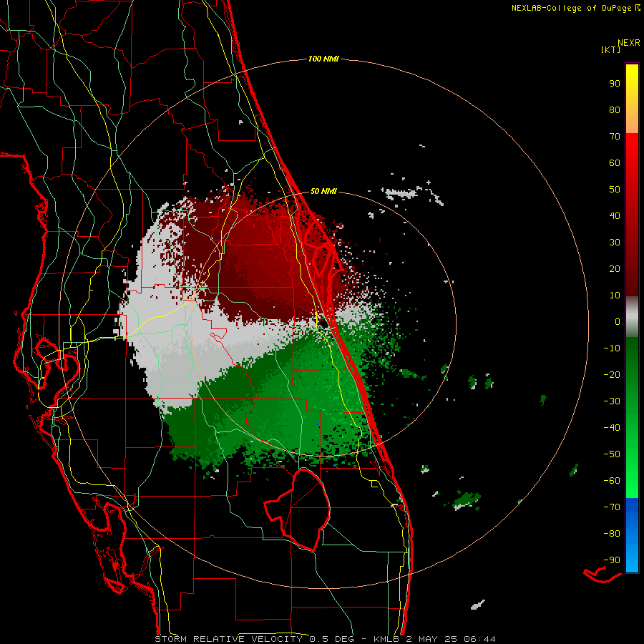Click the NEXLAB-College of DuPage label
This screenshot has width=644, height=644.
point(575,8)
